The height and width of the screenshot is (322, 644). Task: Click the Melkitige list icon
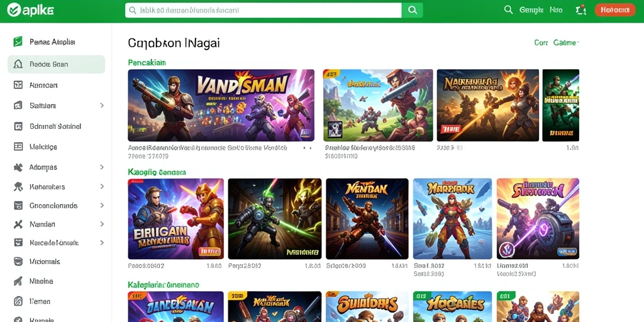[18, 147]
